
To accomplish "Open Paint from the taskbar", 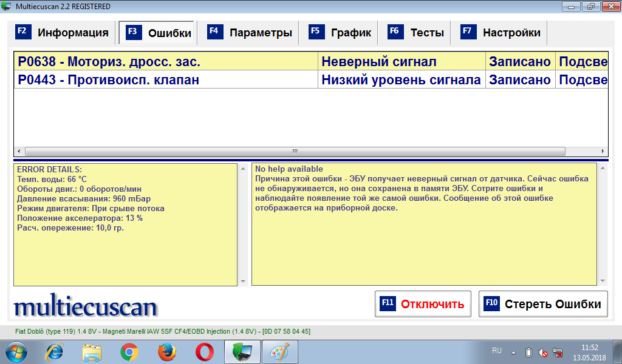I will click(280, 351).
